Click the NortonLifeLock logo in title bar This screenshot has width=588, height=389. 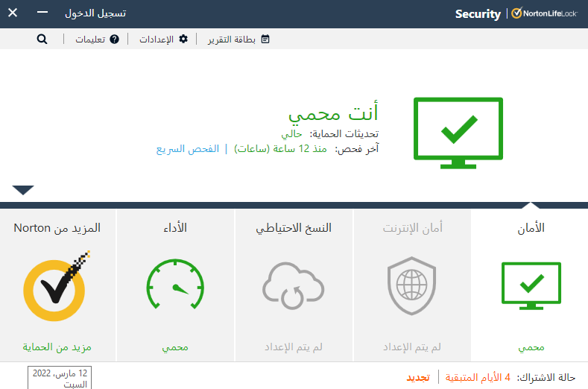544,13
